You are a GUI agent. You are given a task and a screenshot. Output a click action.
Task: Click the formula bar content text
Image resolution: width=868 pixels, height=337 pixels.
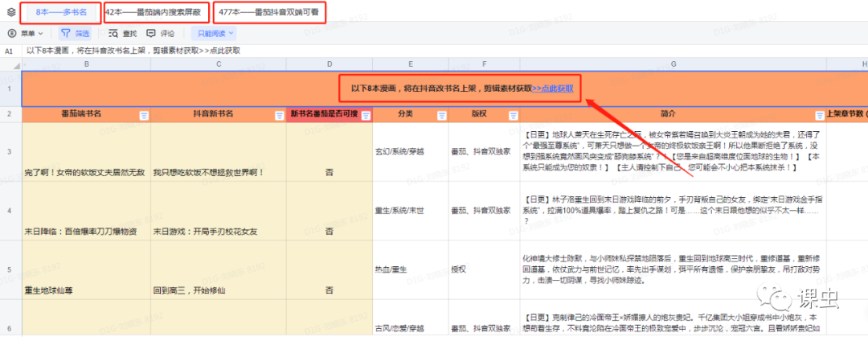tap(133, 51)
